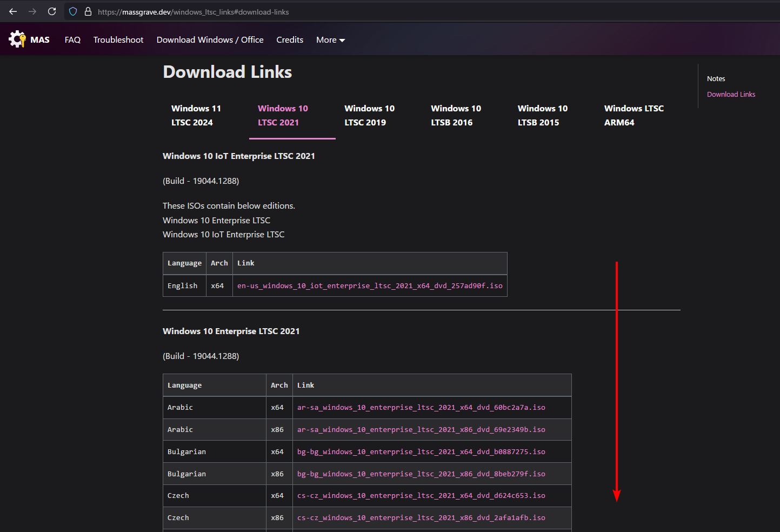The height and width of the screenshot is (532, 780).
Task: Select the Windows 10 LTSC 2021 tab
Action: [x=292, y=116]
